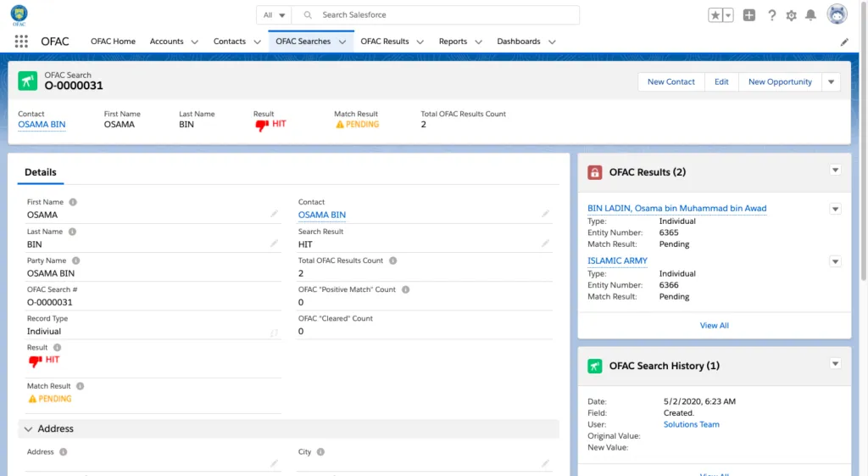The width and height of the screenshot is (868, 476).
Task: Open the favorites list dropdown arrow
Action: (728, 15)
